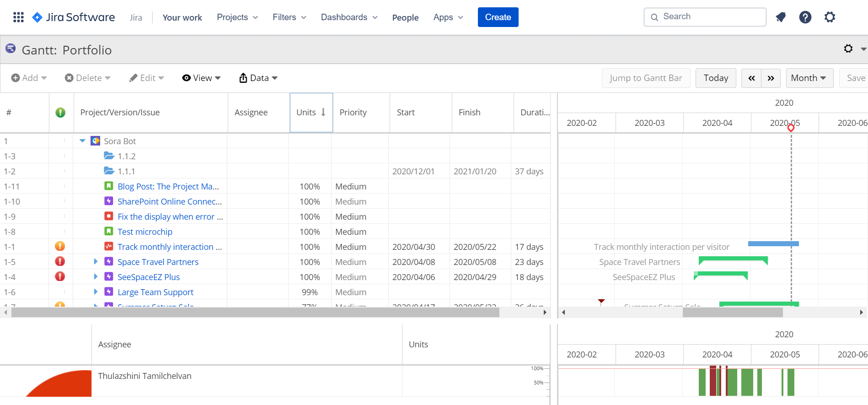The height and width of the screenshot is (405, 868).
Task: Open the Filters dropdown menu
Action: coord(289,17)
